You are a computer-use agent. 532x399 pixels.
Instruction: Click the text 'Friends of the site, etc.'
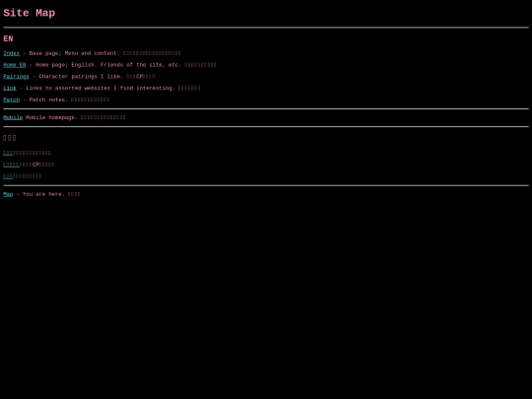point(141,65)
